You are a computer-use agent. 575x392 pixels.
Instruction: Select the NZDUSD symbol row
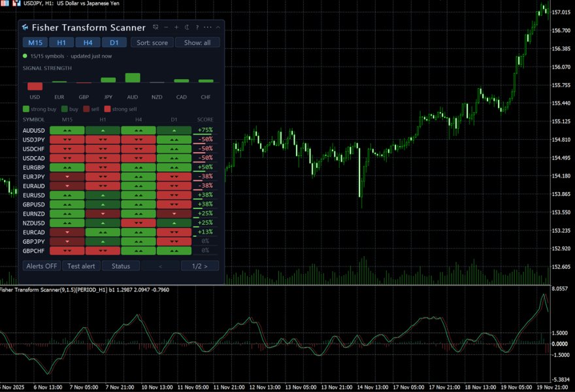120,223
